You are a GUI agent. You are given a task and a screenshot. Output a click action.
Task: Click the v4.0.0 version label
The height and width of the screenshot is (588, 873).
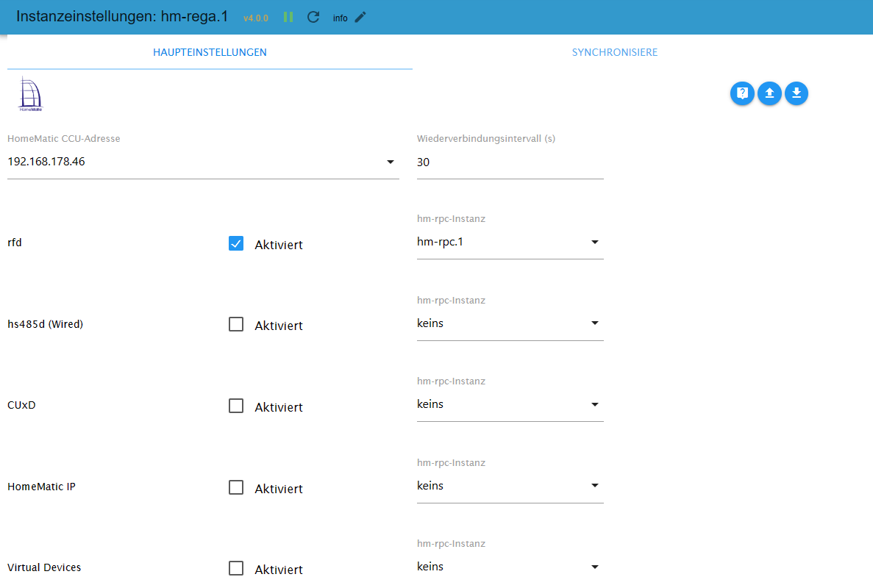(x=256, y=18)
